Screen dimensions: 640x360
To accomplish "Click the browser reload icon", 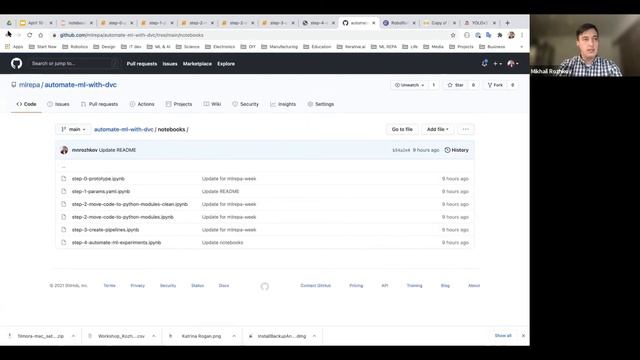I will 29,35.
